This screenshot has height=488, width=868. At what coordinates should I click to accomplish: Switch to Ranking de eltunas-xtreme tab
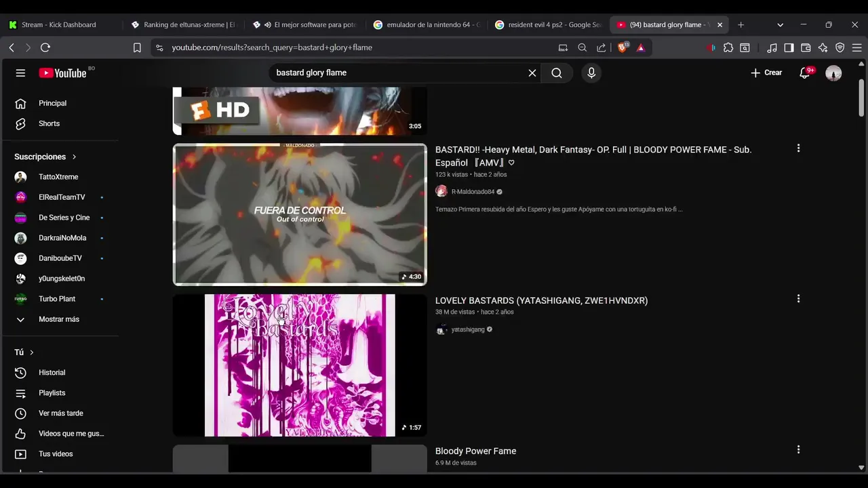click(183, 24)
